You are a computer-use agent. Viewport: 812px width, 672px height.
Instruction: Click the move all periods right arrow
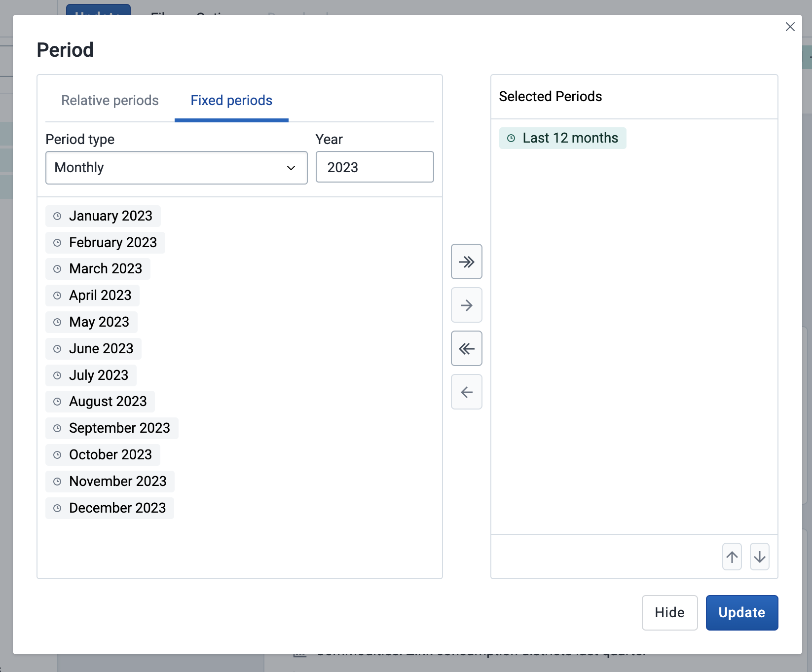pos(466,261)
